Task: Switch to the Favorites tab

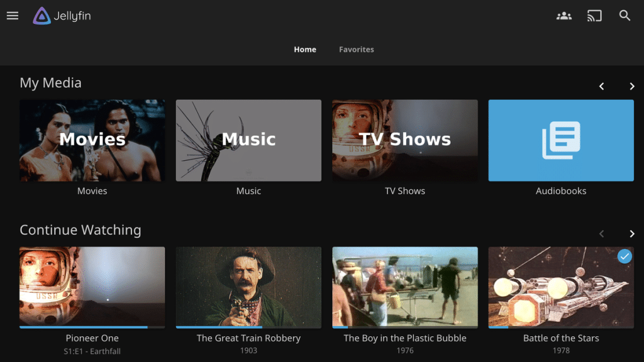Action: click(x=357, y=49)
